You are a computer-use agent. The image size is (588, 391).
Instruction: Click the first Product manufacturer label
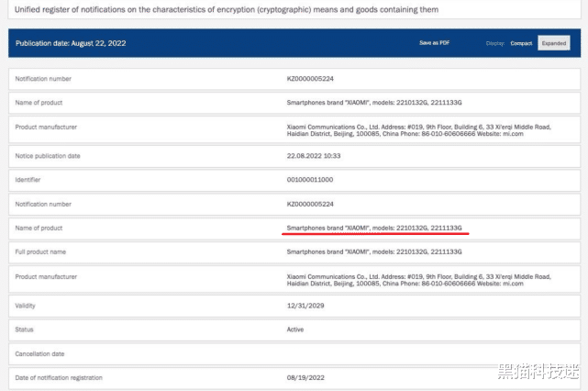[x=46, y=127]
